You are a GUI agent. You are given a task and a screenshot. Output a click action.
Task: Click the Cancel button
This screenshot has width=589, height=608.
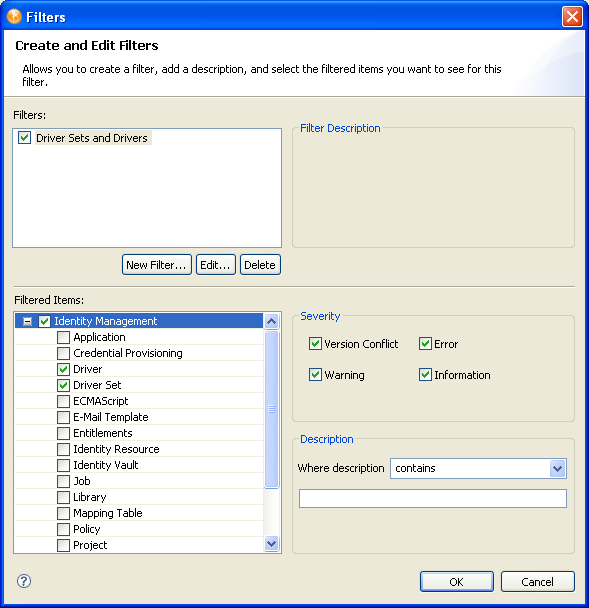pyautogui.click(x=537, y=582)
